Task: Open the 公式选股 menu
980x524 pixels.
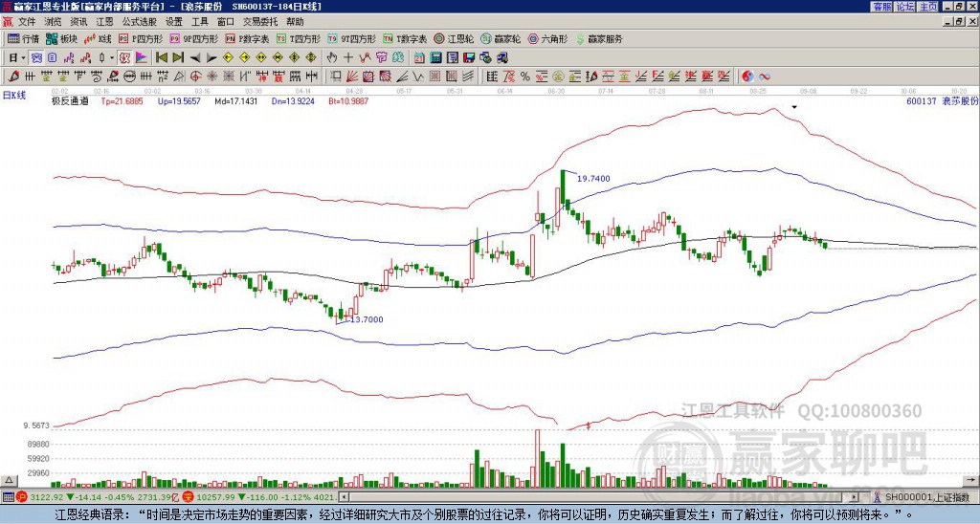Action: click(140, 22)
